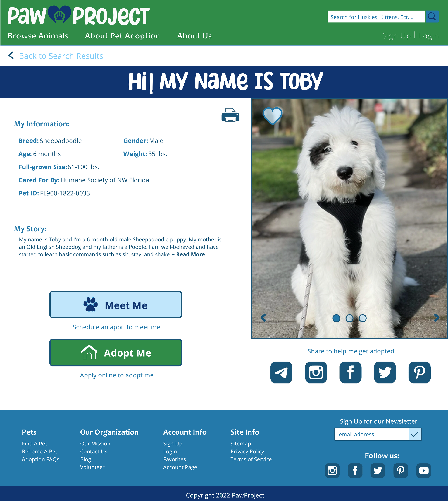Share Toby on Pinterest below the photo
Image resolution: width=448 pixels, height=501 pixels.
click(x=420, y=372)
